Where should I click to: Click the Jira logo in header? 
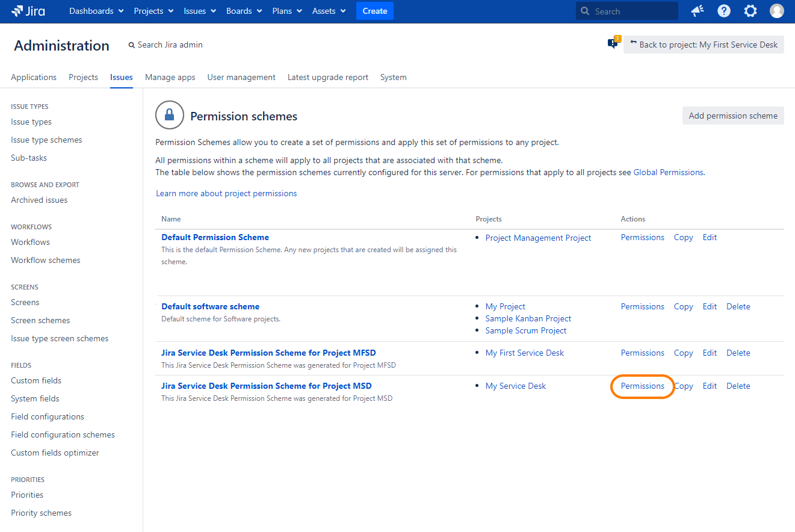tap(28, 11)
